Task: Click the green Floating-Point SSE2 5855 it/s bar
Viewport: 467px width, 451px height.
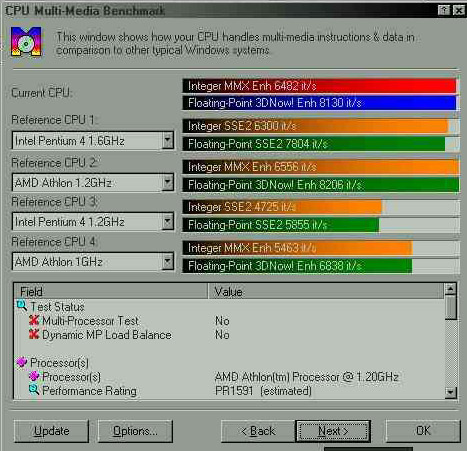Action: [x=281, y=225]
